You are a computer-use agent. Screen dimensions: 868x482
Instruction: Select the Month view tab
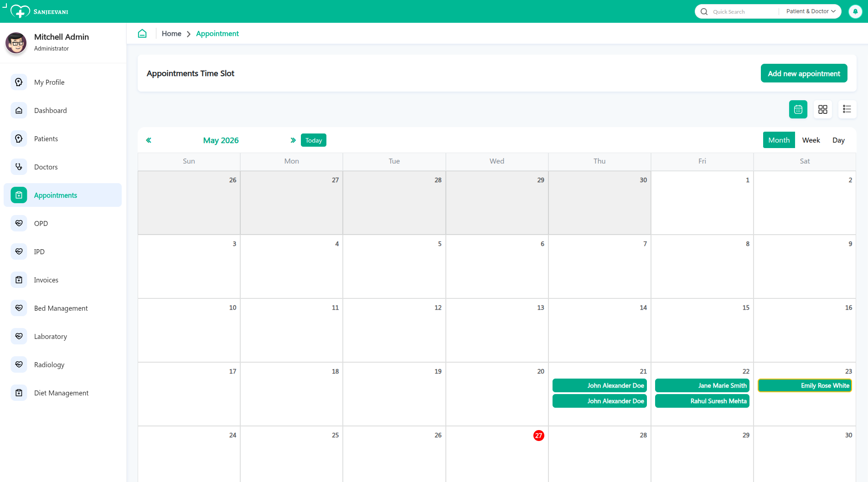pos(779,140)
